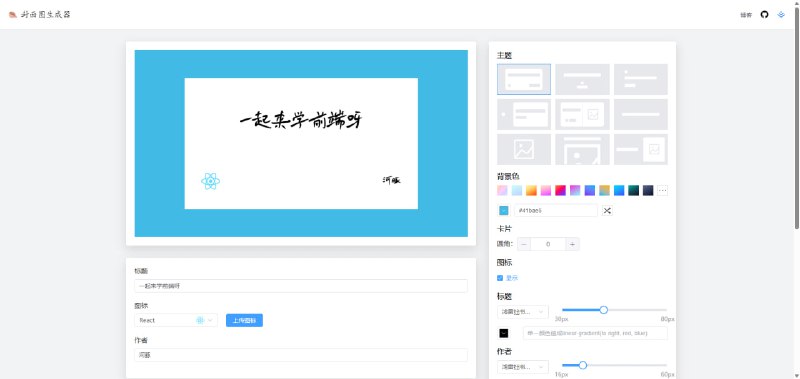Apply the dark navy gradient background

(x=648, y=190)
